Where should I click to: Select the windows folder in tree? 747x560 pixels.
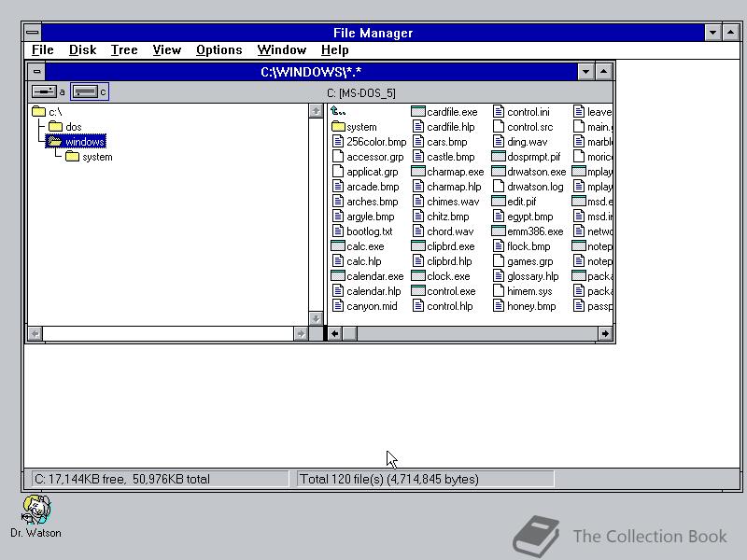(76, 142)
